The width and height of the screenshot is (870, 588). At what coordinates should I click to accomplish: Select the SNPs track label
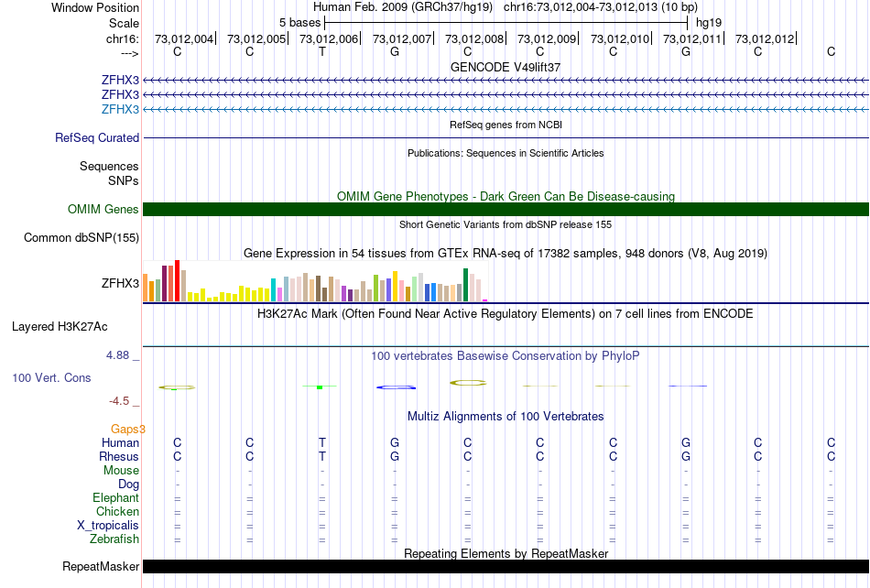tap(124, 180)
